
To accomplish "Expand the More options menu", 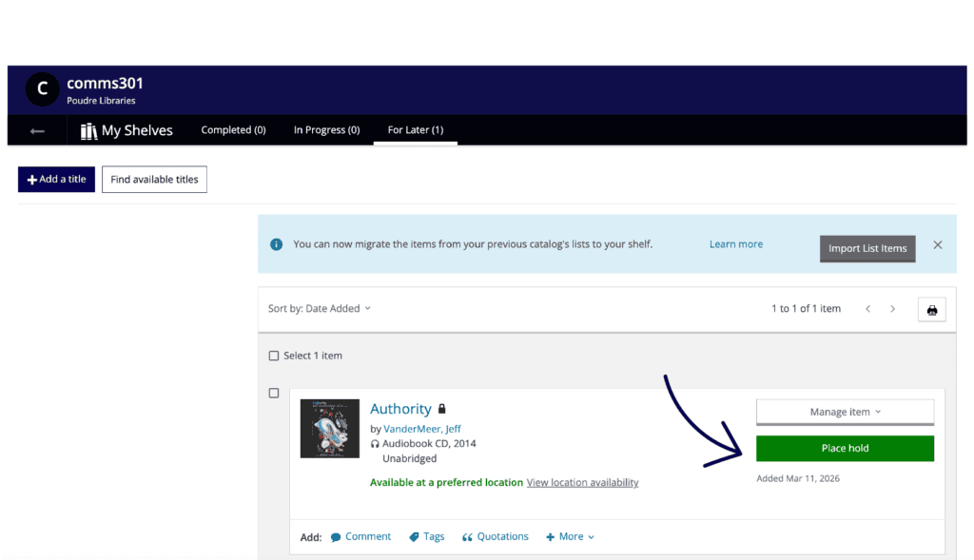I will click(x=570, y=537).
